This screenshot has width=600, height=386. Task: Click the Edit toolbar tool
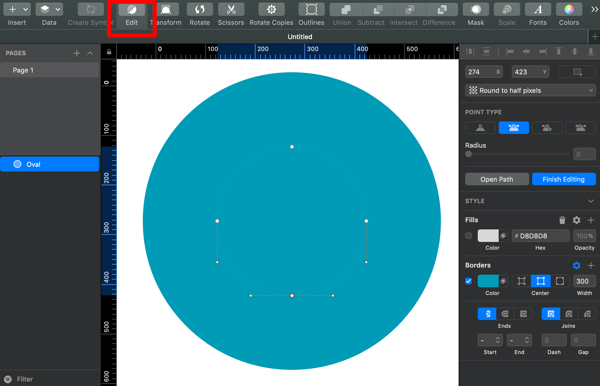pyautogui.click(x=131, y=9)
